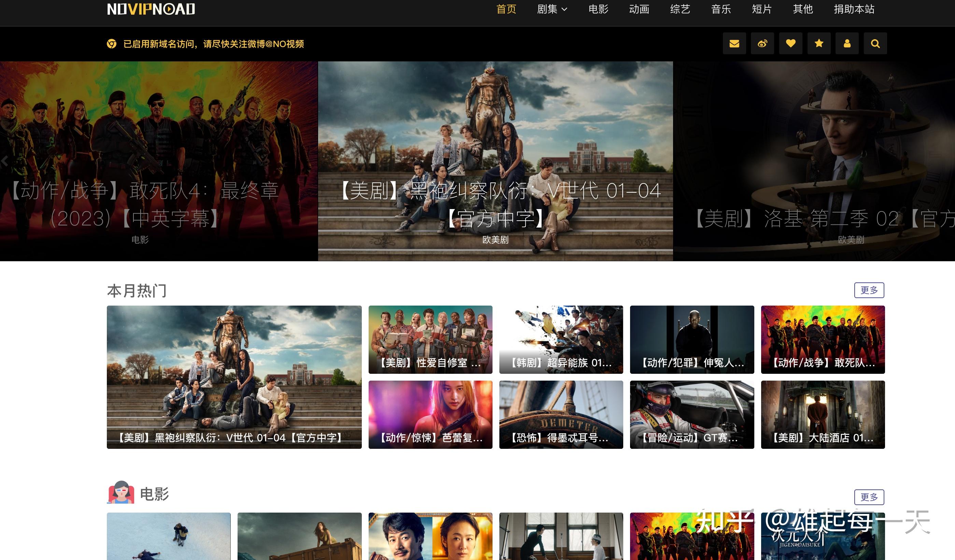The height and width of the screenshot is (560, 955).
Task: Click the 欧美剧 label on the V世代 slide
Action: 495,240
